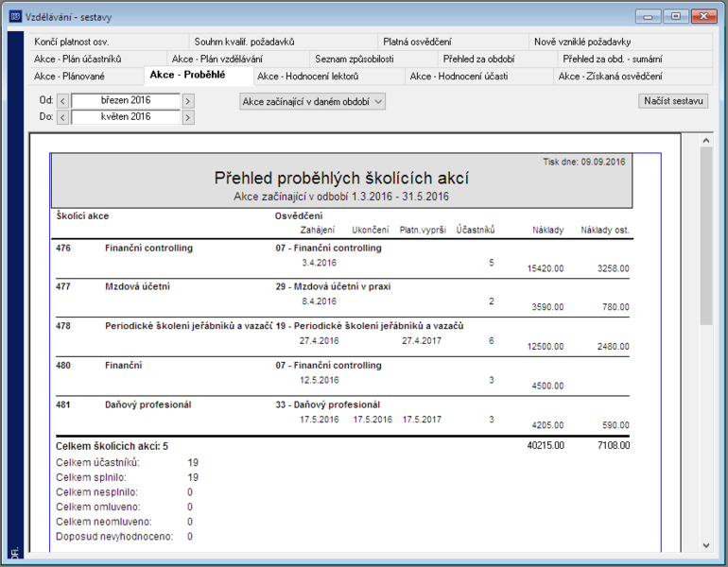Screen dimensions: 728x567
Task: Click the report title Přehled proběhlých školících akcí
Action: tap(341, 179)
